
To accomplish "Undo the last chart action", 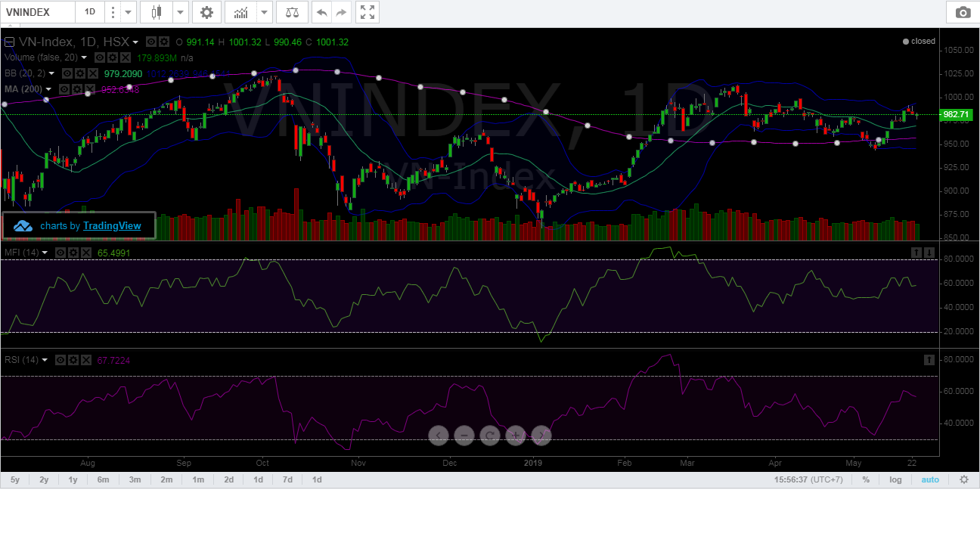I will (321, 12).
